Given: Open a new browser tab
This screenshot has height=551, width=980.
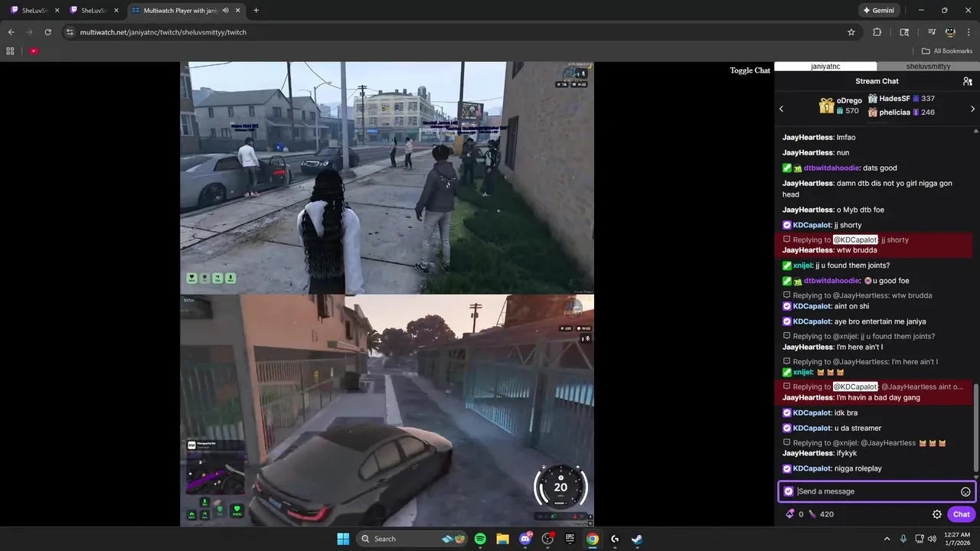Looking at the screenshot, I should pyautogui.click(x=256, y=10).
